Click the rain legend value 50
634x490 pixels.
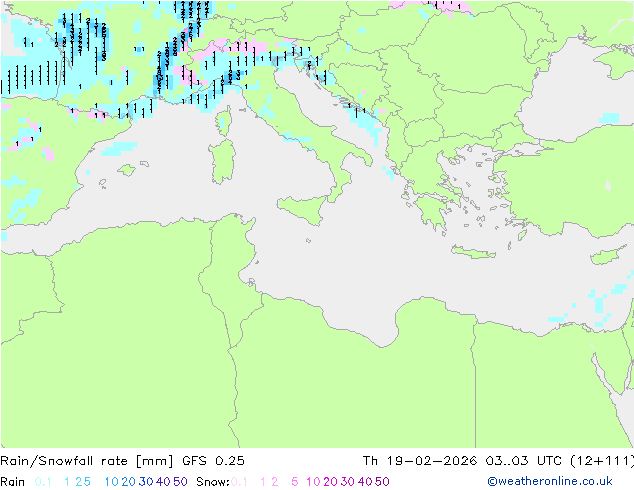[x=180, y=482]
